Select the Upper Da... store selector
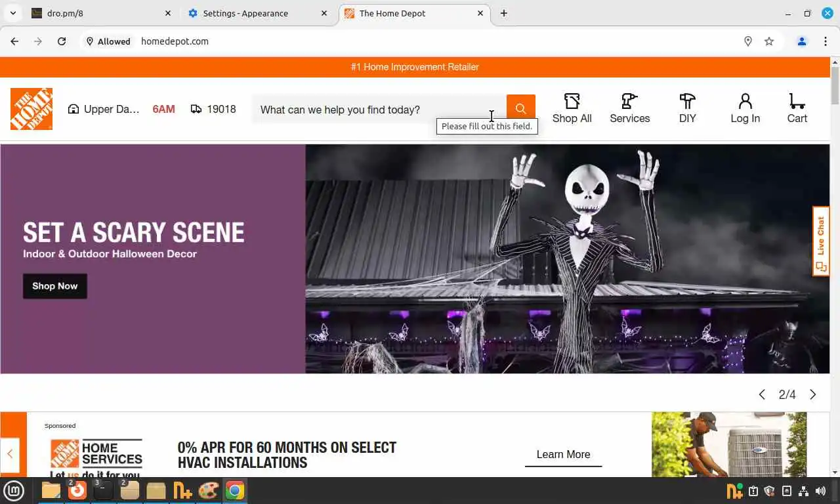 (104, 109)
